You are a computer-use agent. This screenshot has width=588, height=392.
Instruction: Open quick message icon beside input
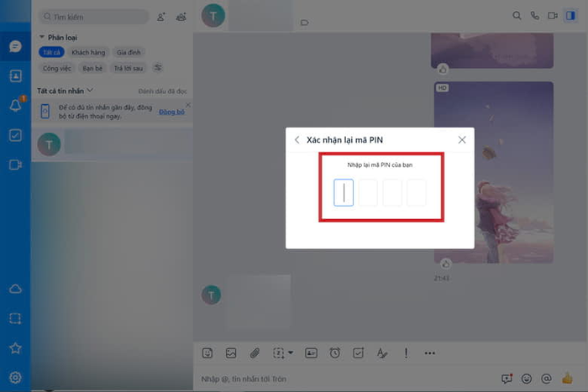(x=507, y=379)
